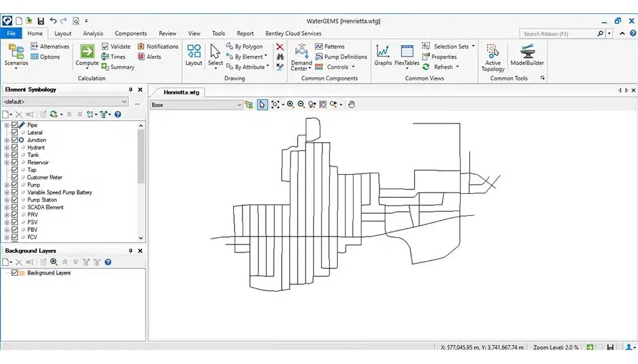Image resolution: width=638 pixels, height=364 pixels.
Task: Open the File menu
Action: (11, 33)
